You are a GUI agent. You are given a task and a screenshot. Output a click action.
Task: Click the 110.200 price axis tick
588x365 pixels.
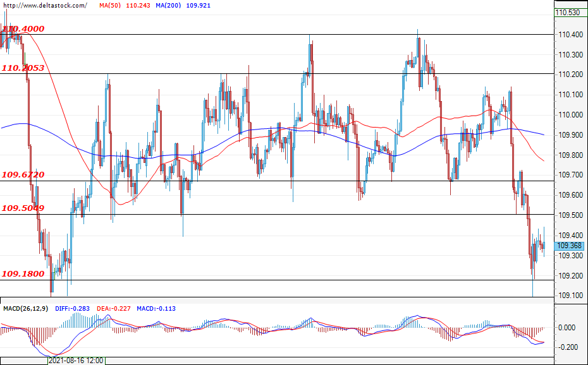tap(570, 75)
